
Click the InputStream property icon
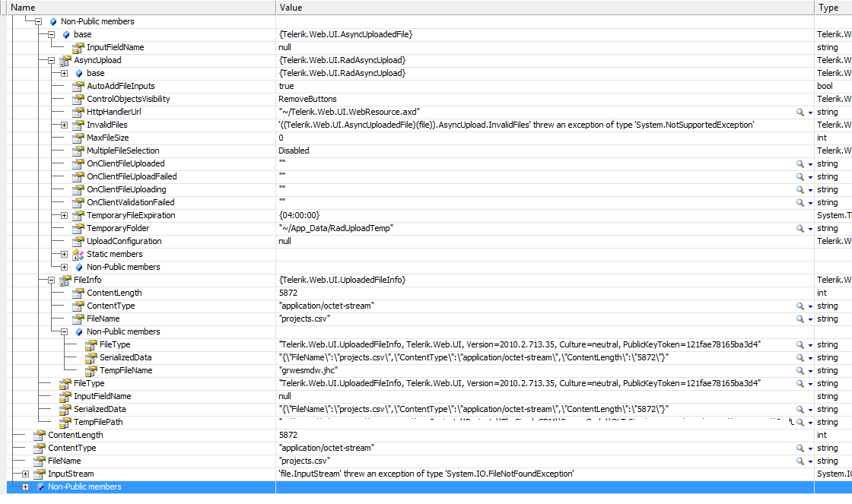point(40,474)
